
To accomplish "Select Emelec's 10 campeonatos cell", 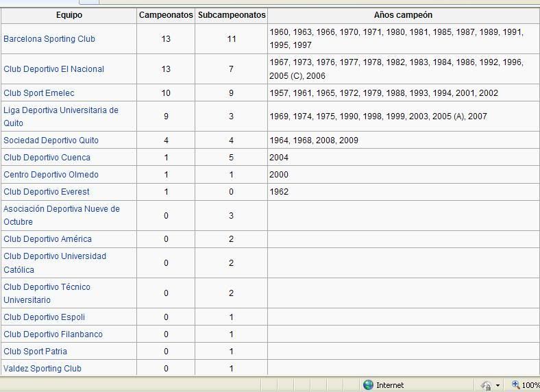I will click(x=166, y=93).
